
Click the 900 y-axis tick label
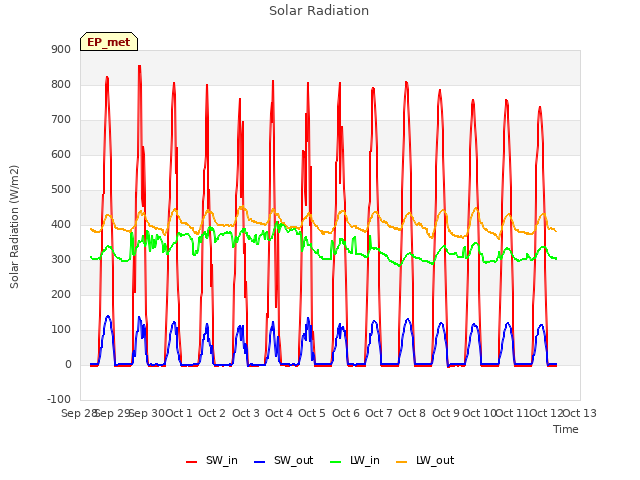pos(61,49)
